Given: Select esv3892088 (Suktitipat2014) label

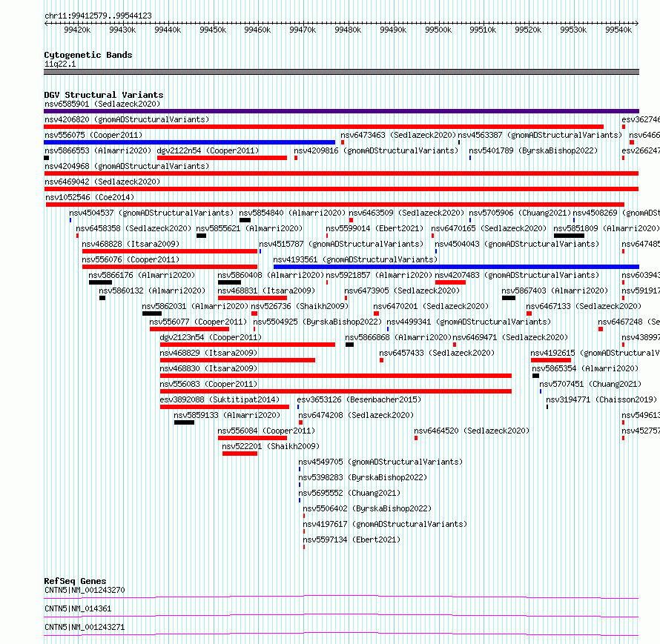Looking at the screenshot, I should pos(220,399).
